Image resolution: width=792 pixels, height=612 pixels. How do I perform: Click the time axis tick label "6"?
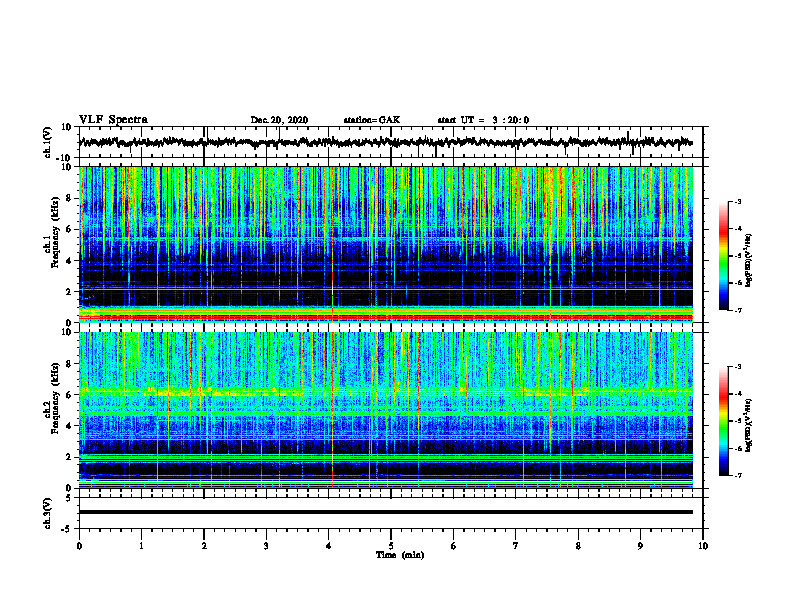click(x=454, y=546)
